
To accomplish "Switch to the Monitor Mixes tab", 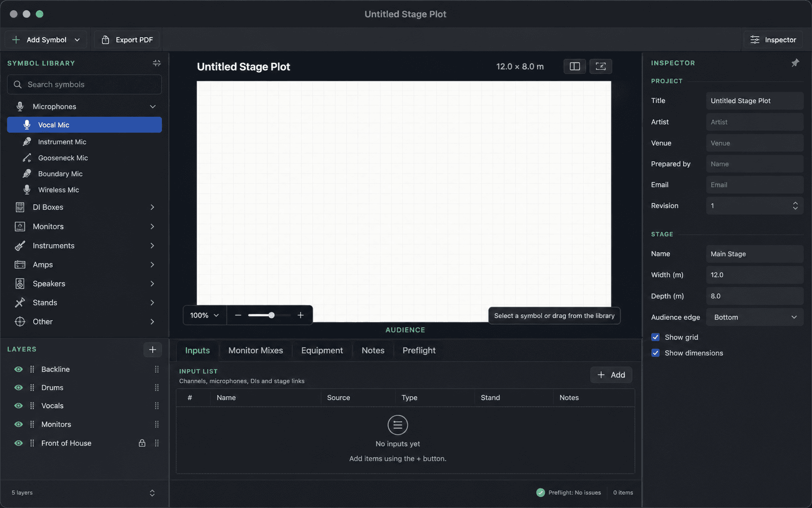I will pos(255,350).
